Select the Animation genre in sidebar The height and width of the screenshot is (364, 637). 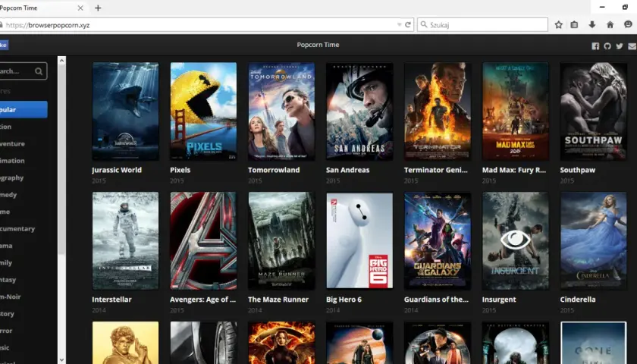(x=12, y=161)
